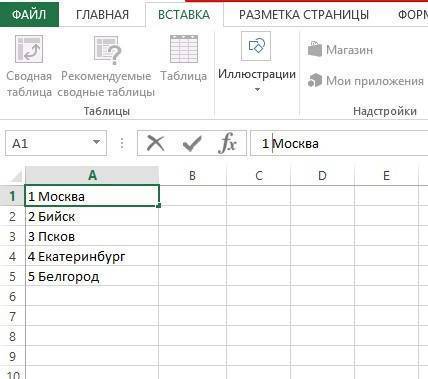This screenshot has height=379, width=428.
Task: Click the Иллюстрации shapes icon
Action: [256, 46]
